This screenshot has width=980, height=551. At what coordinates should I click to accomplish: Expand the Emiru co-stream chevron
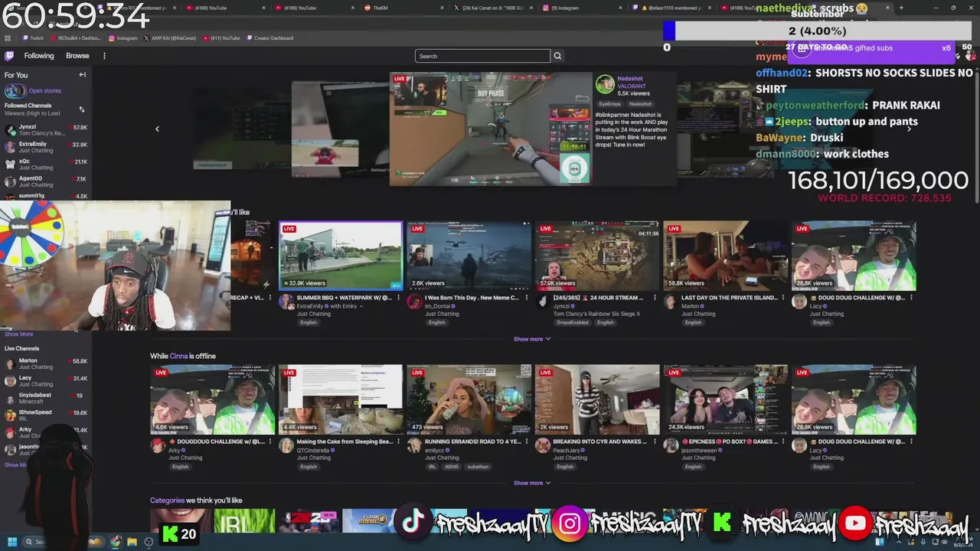point(360,306)
